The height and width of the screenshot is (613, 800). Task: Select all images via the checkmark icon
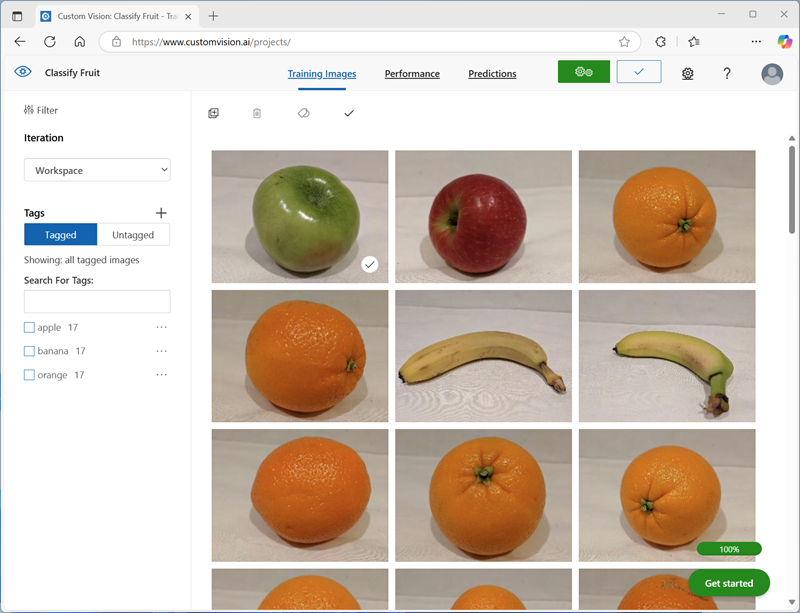pos(349,113)
